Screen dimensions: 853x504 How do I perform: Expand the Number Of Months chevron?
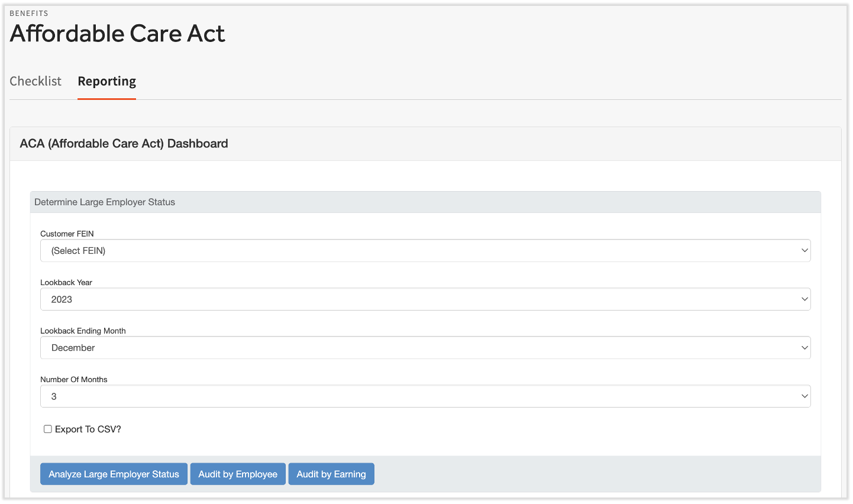[x=804, y=396]
